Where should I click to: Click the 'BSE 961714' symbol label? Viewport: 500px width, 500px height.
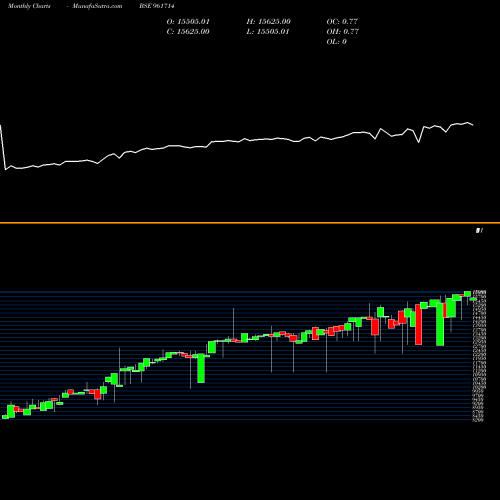(x=157, y=6)
